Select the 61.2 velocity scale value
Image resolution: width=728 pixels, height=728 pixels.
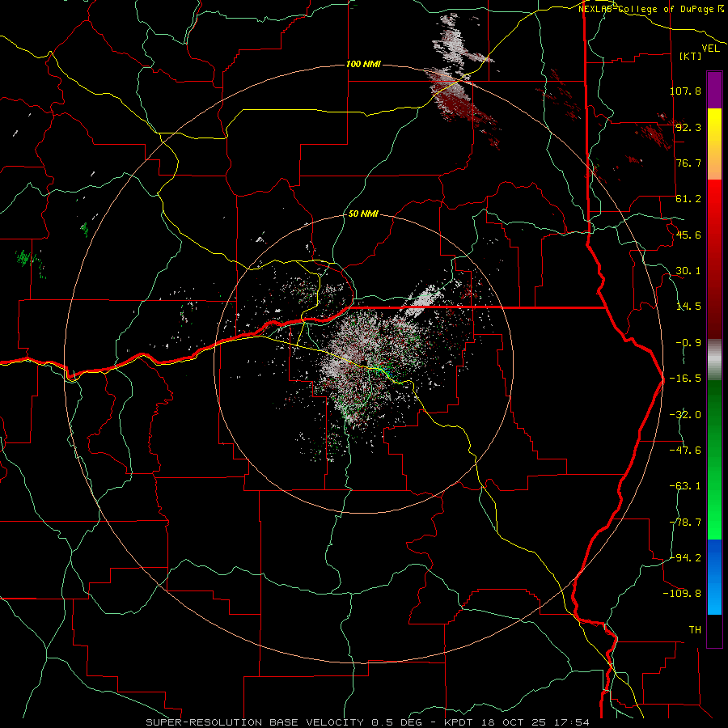tap(688, 199)
